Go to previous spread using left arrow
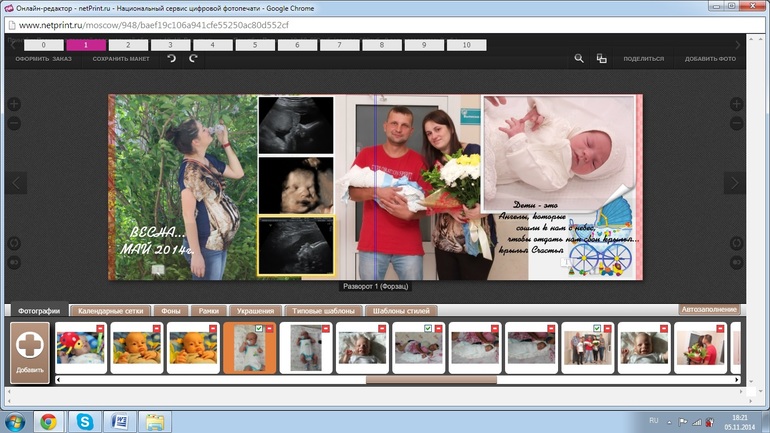This screenshot has height=433, width=770. 16,183
